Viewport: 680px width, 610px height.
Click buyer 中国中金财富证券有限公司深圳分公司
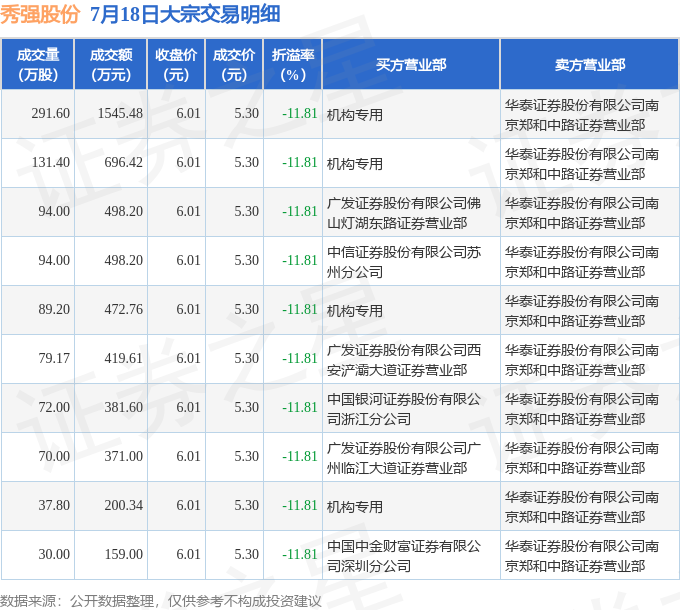(404, 556)
